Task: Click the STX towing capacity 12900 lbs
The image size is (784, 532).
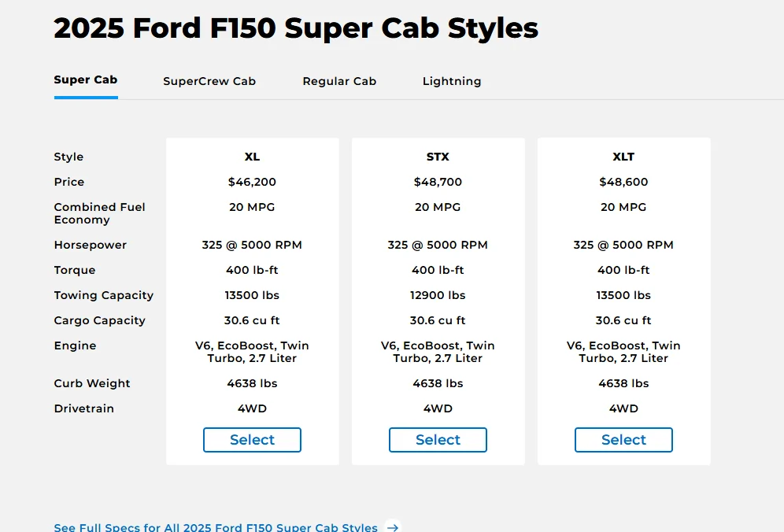Action: 438,295
